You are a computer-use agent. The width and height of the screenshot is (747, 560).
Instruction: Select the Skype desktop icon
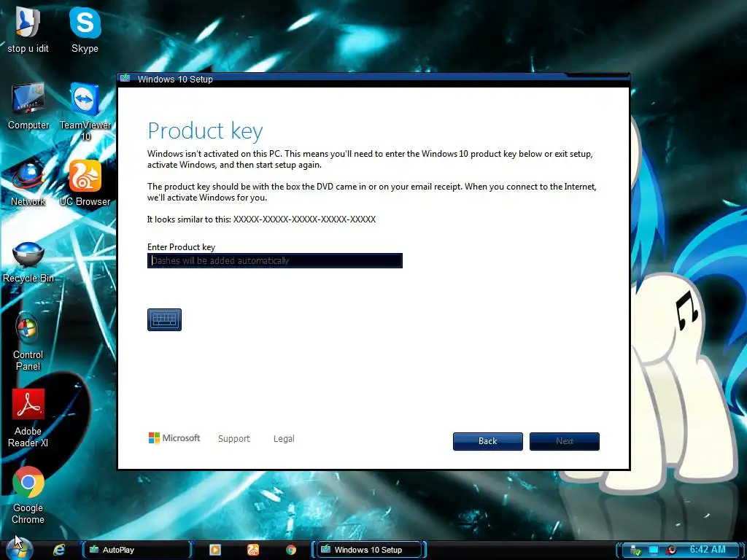coord(85,29)
